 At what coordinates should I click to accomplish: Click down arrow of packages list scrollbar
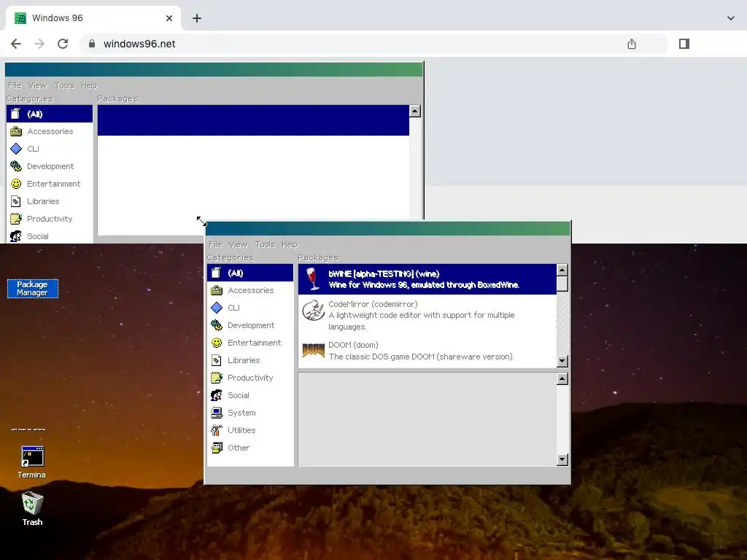click(x=562, y=361)
